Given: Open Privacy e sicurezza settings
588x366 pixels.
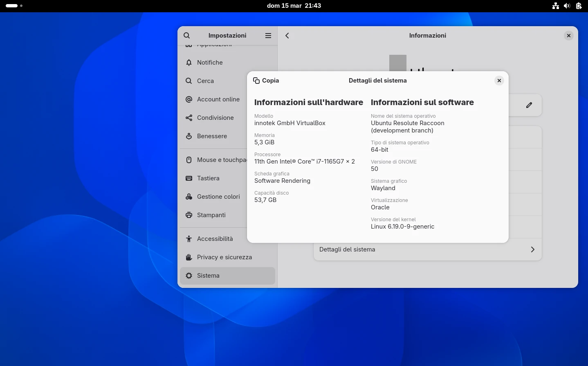Looking at the screenshot, I should (224, 257).
